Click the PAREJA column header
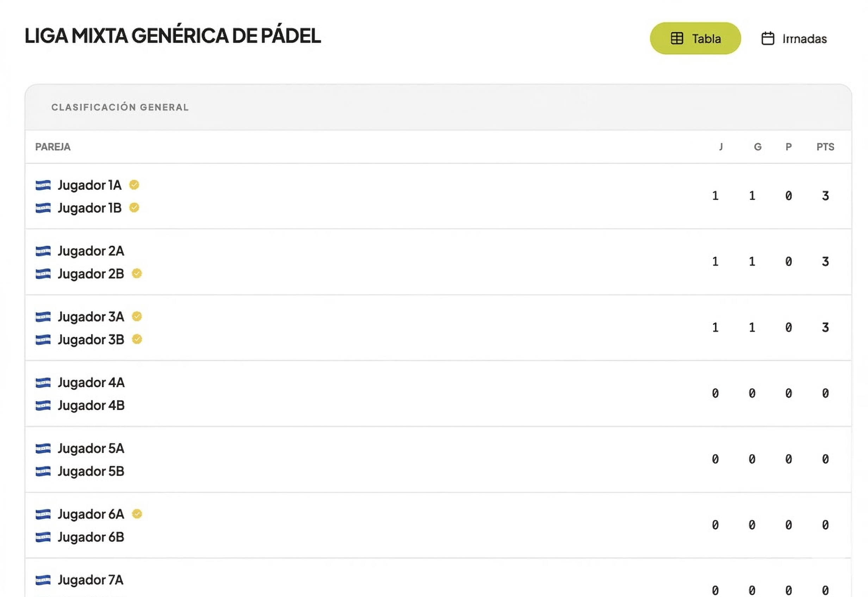This screenshot has height=597, width=868. [x=53, y=147]
